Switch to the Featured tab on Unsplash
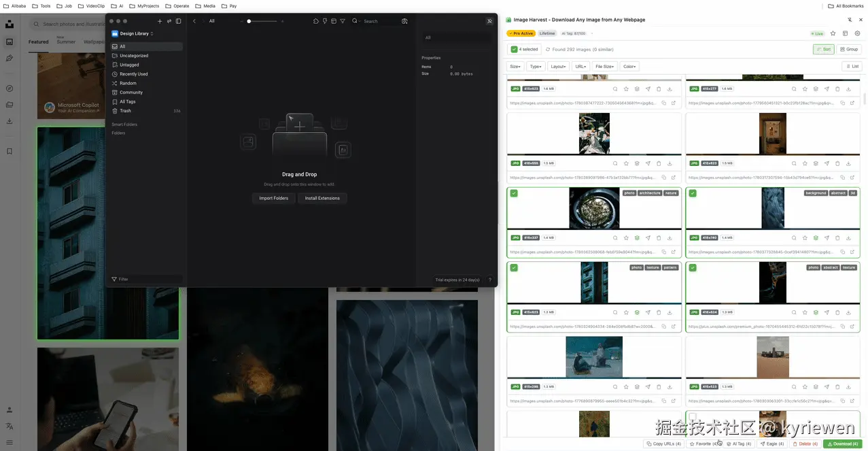The width and height of the screenshot is (868, 451). click(x=39, y=41)
